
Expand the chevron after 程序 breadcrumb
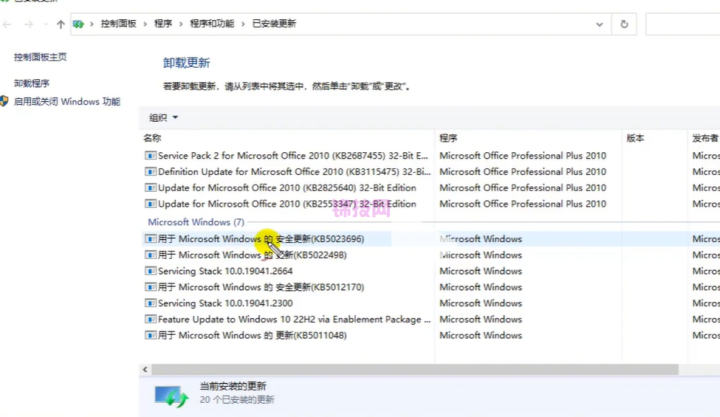pos(181,24)
